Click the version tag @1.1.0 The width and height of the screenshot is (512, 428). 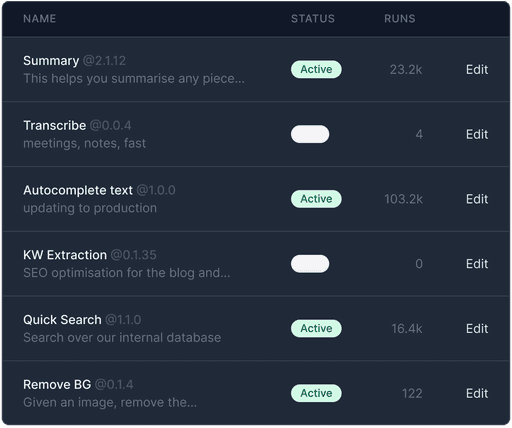click(x=123, y=320)
